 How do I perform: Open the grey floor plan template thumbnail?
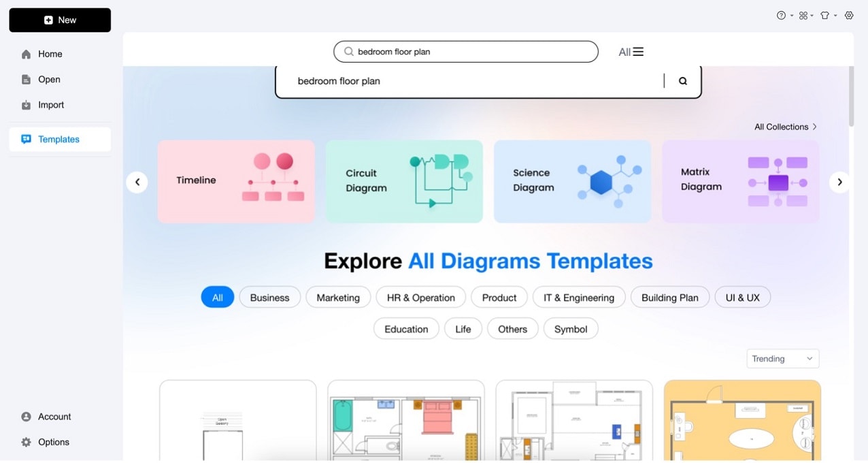point(574,421)
